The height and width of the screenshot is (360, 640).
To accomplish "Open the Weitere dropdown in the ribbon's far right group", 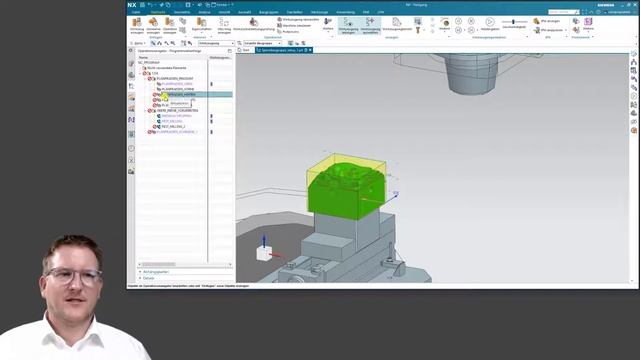I will [588, 24].
